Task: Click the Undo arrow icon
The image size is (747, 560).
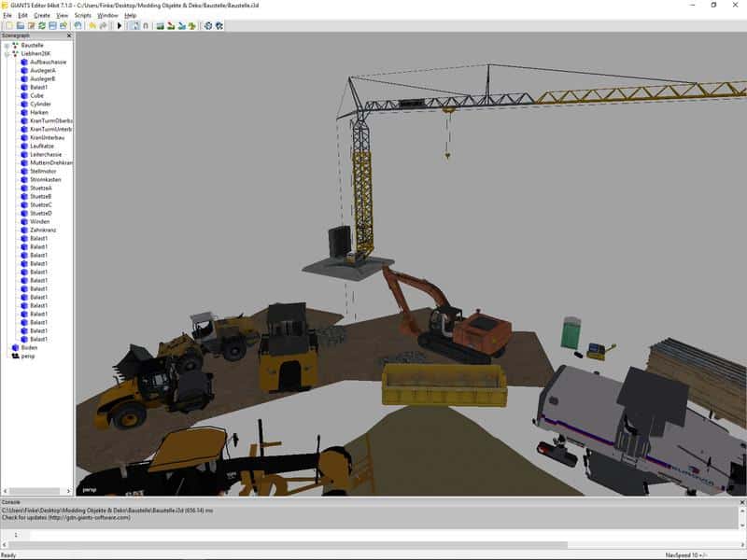Action: [92, 25]
